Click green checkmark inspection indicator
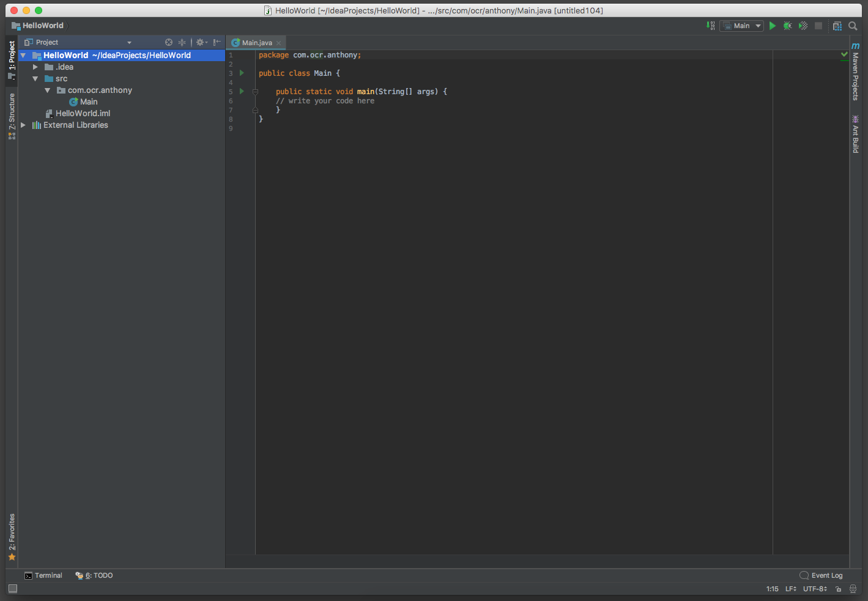 pyautogui.click(x=844, y=54)
